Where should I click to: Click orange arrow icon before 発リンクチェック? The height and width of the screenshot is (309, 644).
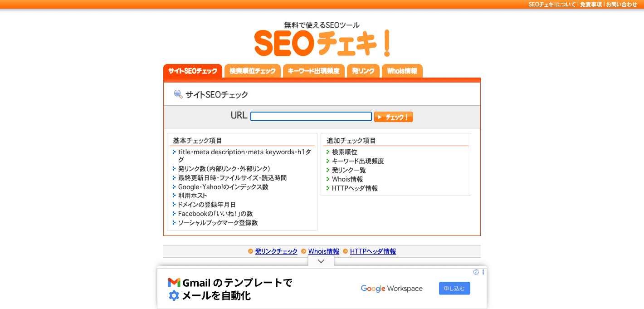pos(250,251)
